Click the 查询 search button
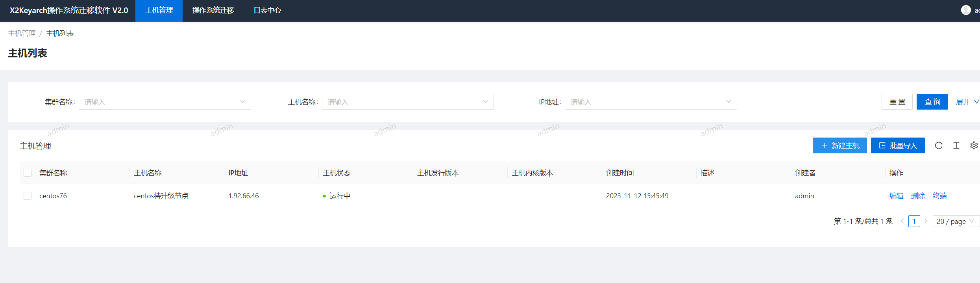 click(x=932, y=102)
